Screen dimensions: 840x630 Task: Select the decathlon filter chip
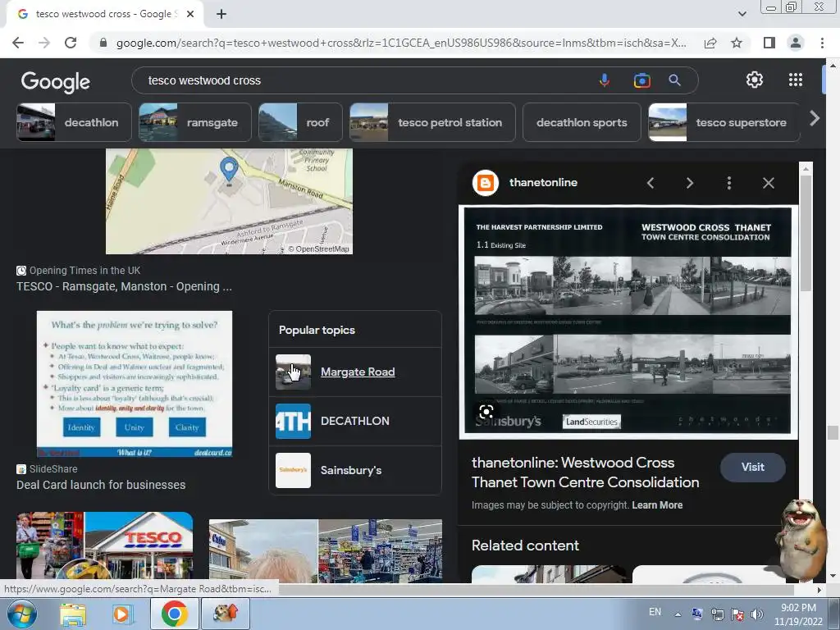click(x=74, y=122)
